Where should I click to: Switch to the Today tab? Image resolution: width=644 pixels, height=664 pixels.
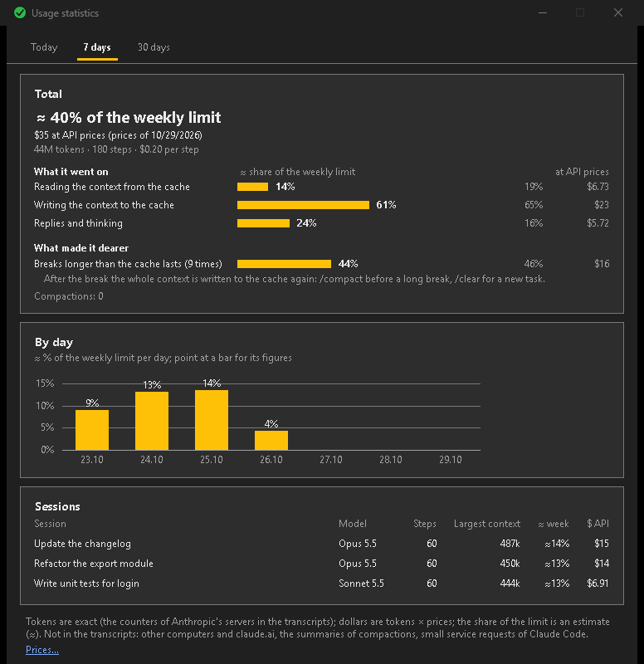pos(44,47)
